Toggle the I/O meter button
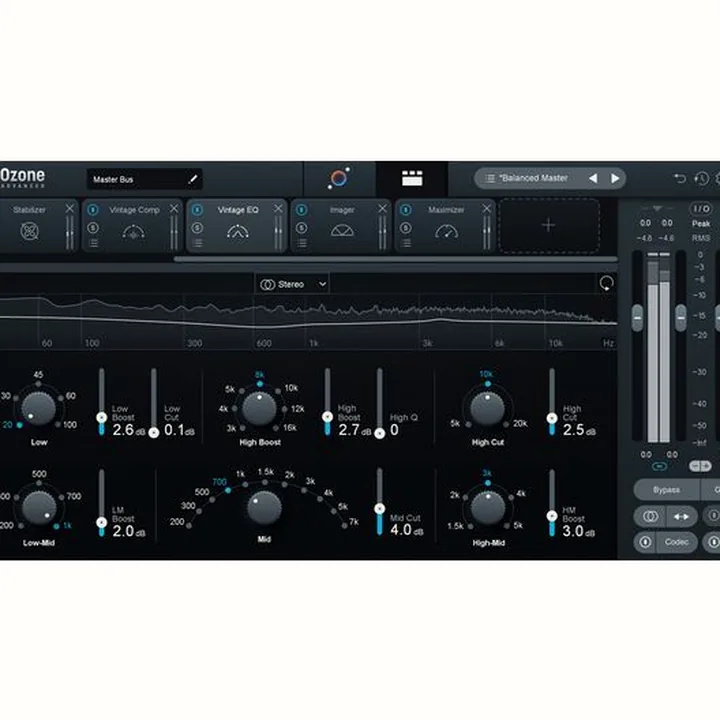 [701, 209]
